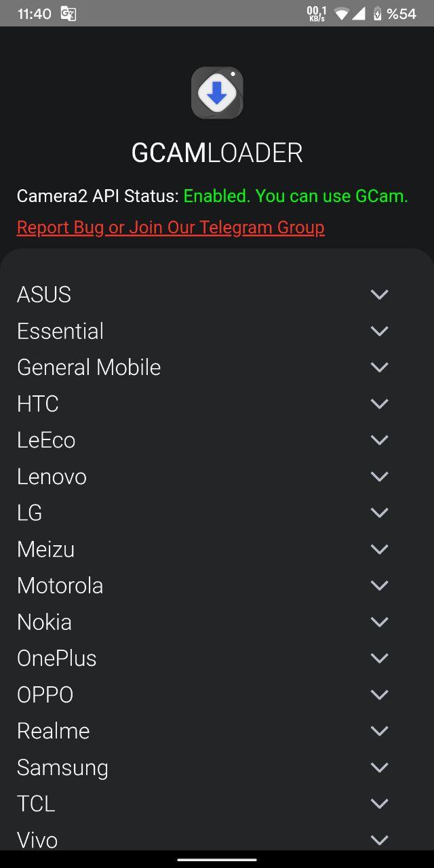Viewport: 434px width, 868px height.
Task: Open the OPPO brand entry
Action: coord(217,695)
